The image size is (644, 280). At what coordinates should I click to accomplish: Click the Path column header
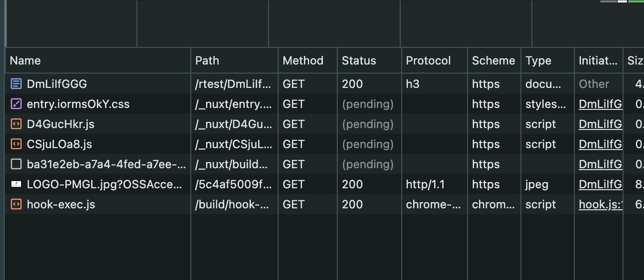click(x=207, y=61)
